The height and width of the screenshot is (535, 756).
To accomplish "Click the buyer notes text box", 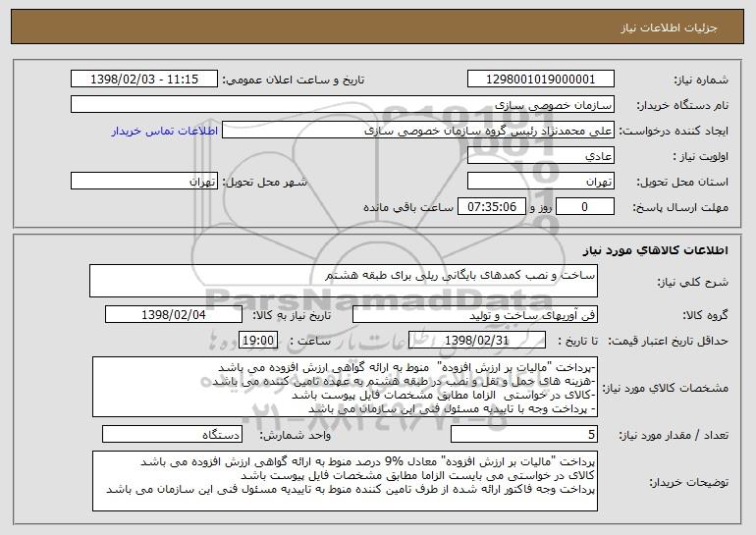I will (345, 481).
